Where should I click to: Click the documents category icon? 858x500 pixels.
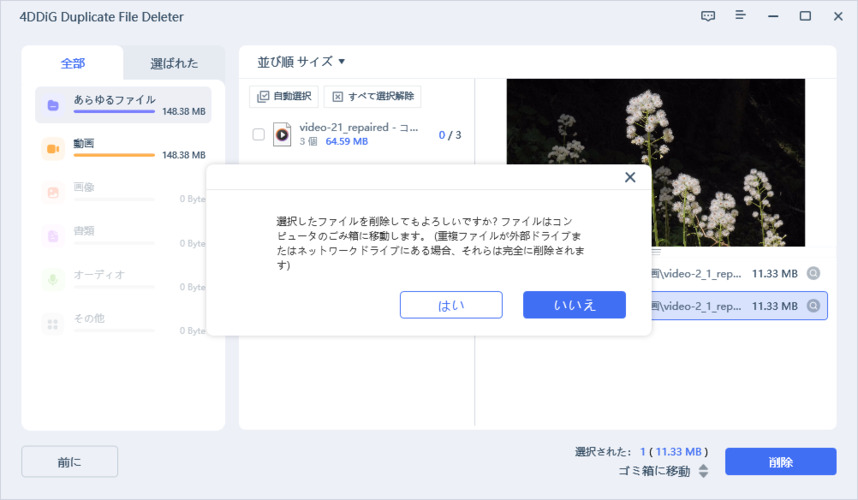pyautogui.click(x=53, y=236)
